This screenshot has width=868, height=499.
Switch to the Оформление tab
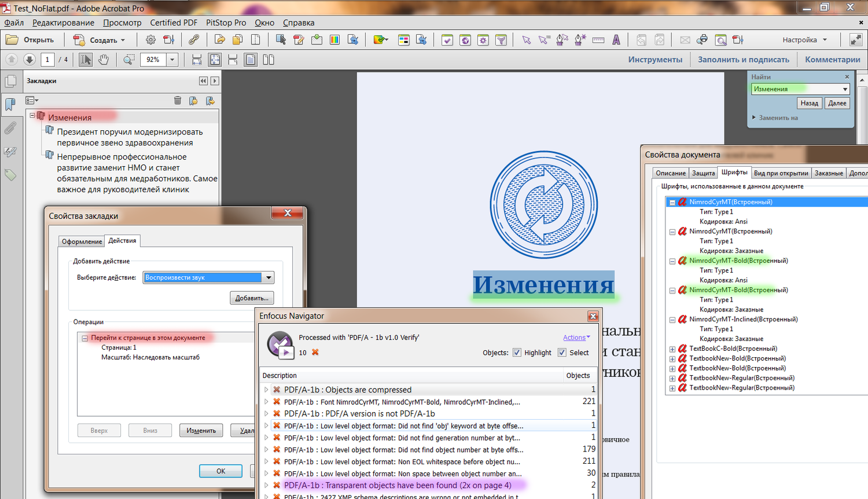click(x=82, y=241)
